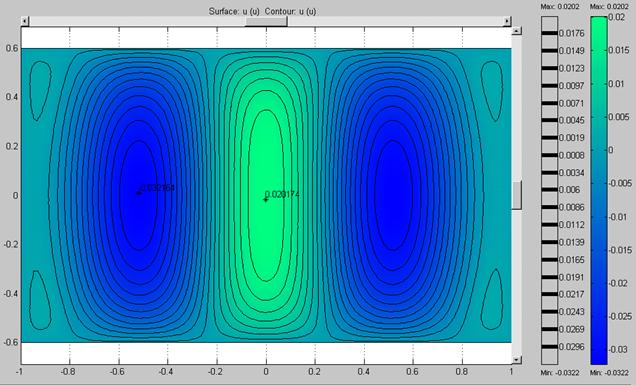The height and width of the screenshot is (385, 636).
Task: Click the 0.0176 contour legend bar
Action: click(550, 33)
